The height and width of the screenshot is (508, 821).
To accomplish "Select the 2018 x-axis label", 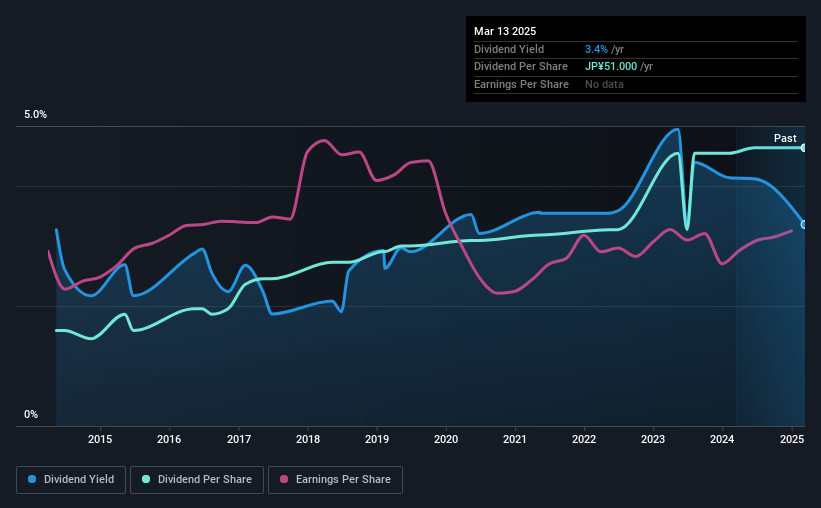I will click(x=308, y=439).
